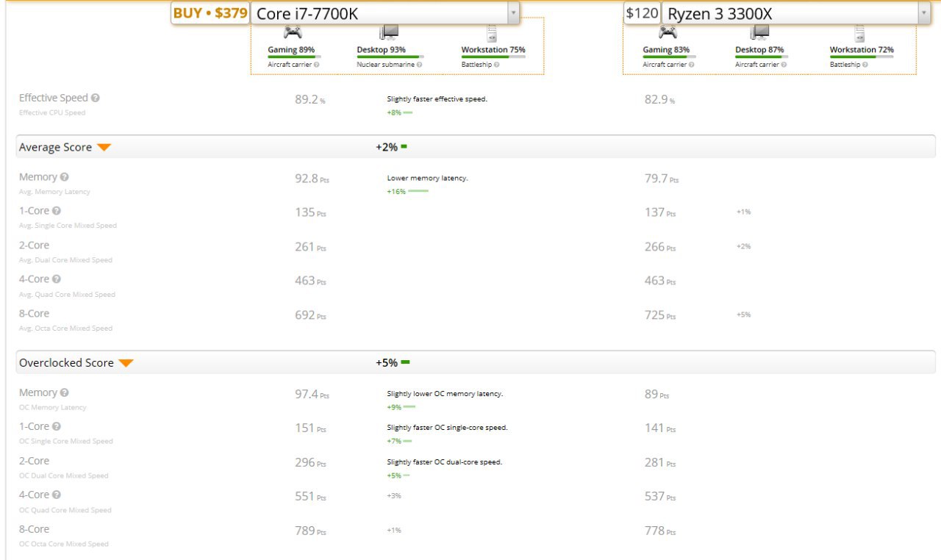The height and width of the screenshot is (560, 941).
Task: Click the Workstation 75% progress bar
Action: point(493,57)
